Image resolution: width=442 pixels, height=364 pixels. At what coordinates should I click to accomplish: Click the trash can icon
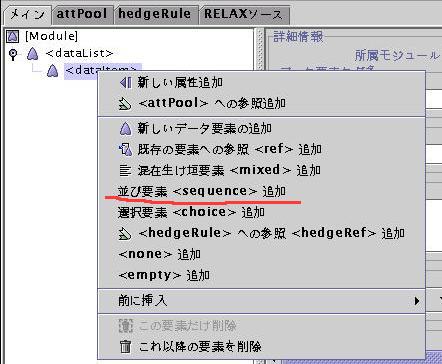click(125, 347)
